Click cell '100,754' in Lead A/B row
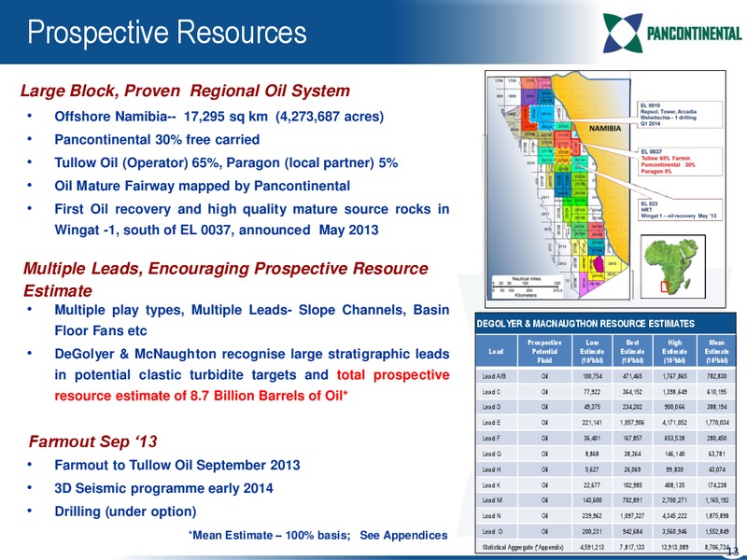747x560 pixels. [593, 376]
